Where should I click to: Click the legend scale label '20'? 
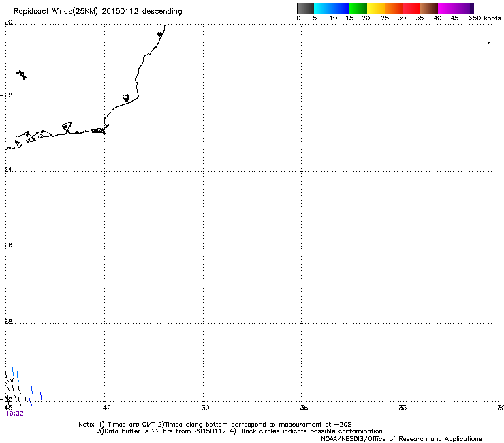366,18
